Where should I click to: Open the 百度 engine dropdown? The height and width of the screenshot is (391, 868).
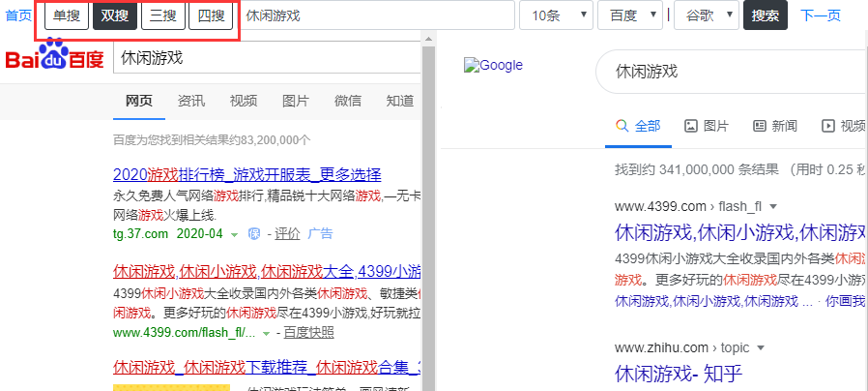[630, 15]
